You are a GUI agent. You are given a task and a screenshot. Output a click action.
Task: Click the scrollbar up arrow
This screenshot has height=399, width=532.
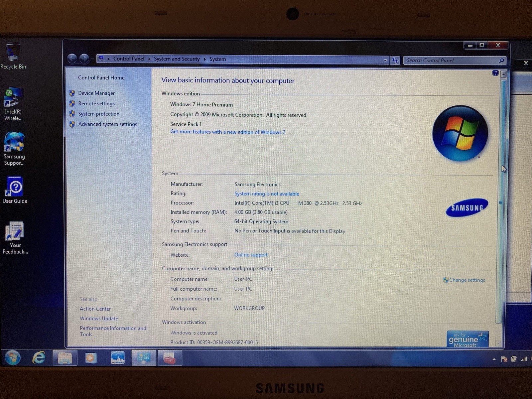tap(503, 74)
